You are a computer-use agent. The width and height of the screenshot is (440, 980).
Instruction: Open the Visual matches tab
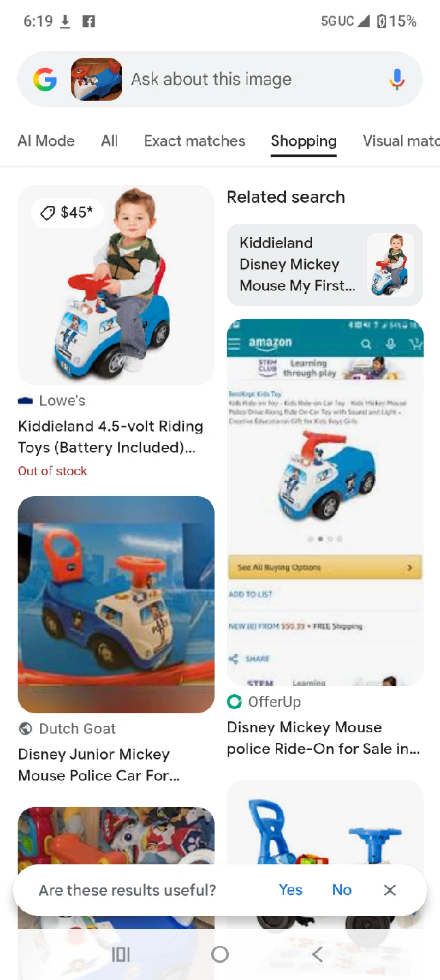(x=401, y=141)
